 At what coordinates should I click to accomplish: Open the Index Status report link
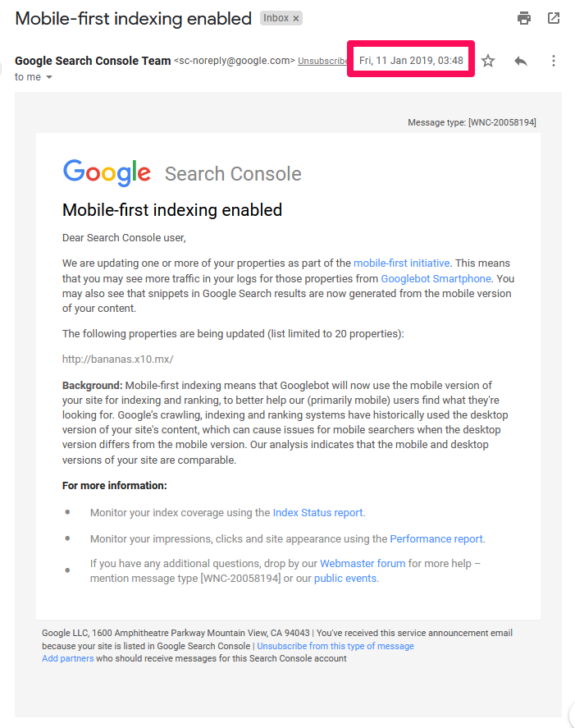[x=317, y=512]
